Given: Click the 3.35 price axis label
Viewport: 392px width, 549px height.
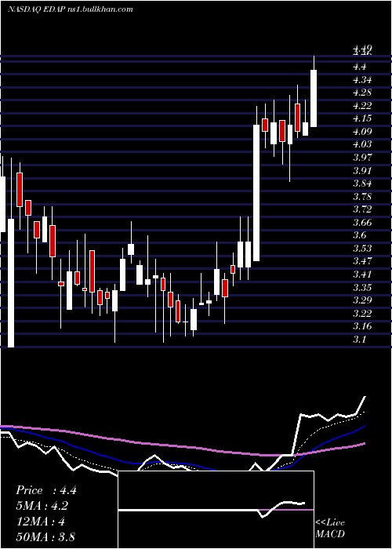Looking at the screenshot, I should click(362, 287).
